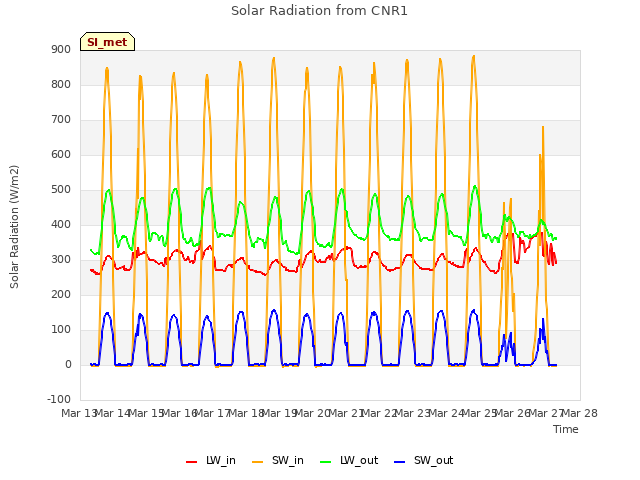Click the Time axis label

[566, 429]
